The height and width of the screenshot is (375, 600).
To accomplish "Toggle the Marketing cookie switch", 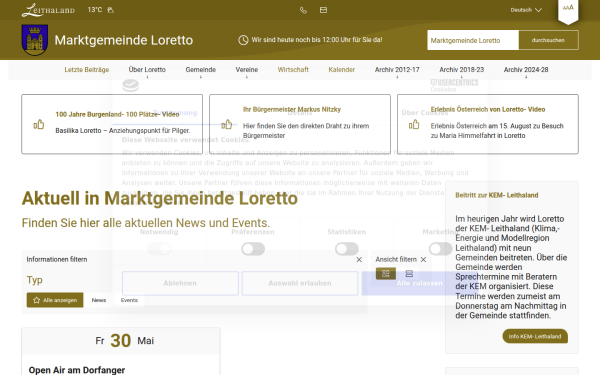I will point(440,249).
